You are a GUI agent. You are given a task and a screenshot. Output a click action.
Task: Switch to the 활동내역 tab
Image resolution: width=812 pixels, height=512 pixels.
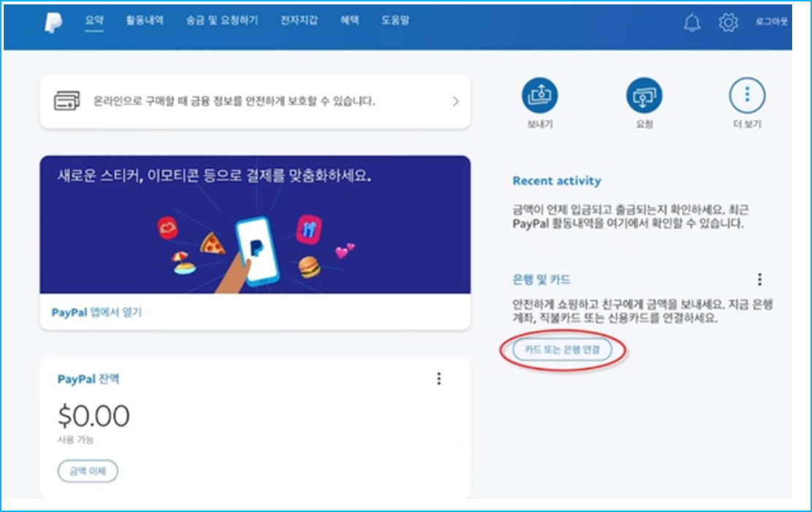click(145, 20)
